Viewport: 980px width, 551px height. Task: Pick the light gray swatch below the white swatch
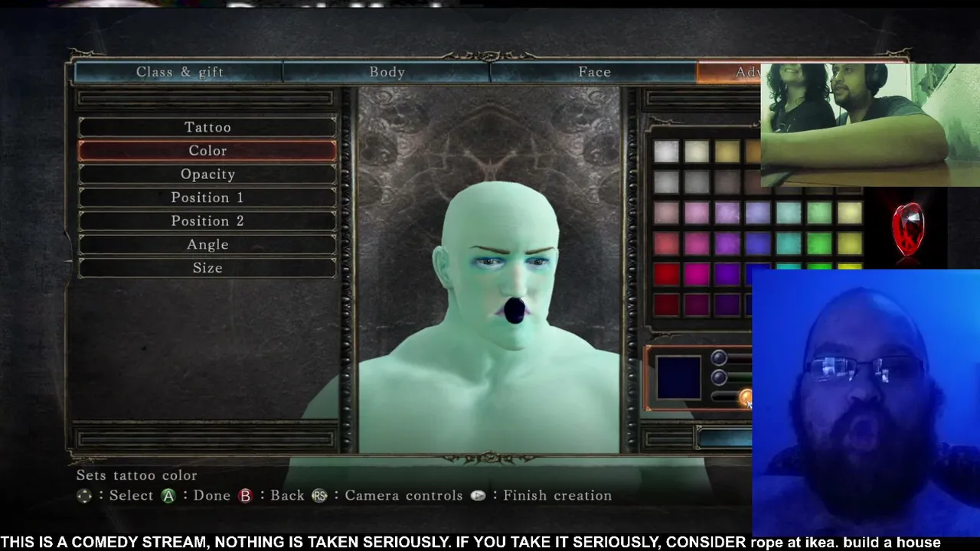pyautogui.click(x=666, y=182)
